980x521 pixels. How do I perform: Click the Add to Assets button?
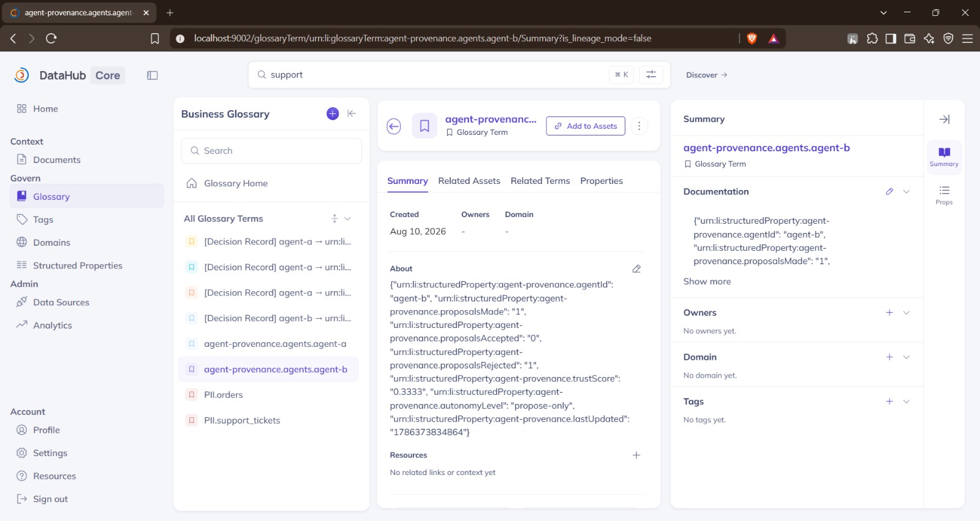(586, 126)
